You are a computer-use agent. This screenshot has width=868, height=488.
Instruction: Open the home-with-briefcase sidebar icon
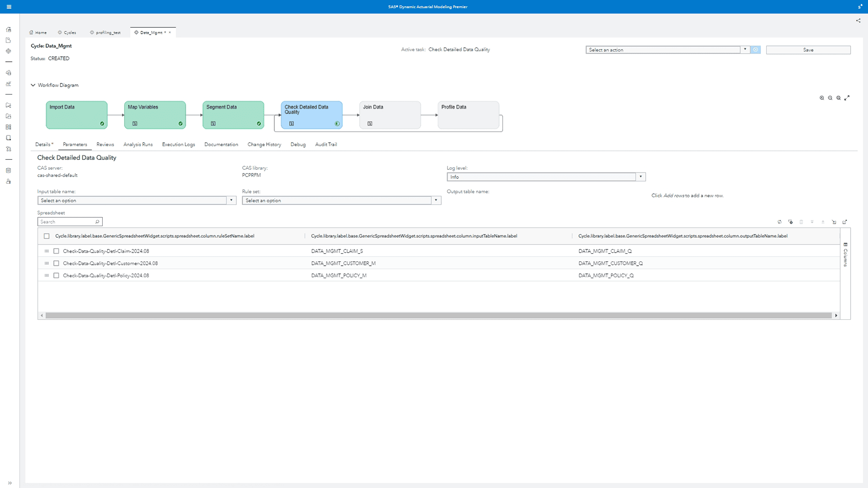[x=9, y=29]
